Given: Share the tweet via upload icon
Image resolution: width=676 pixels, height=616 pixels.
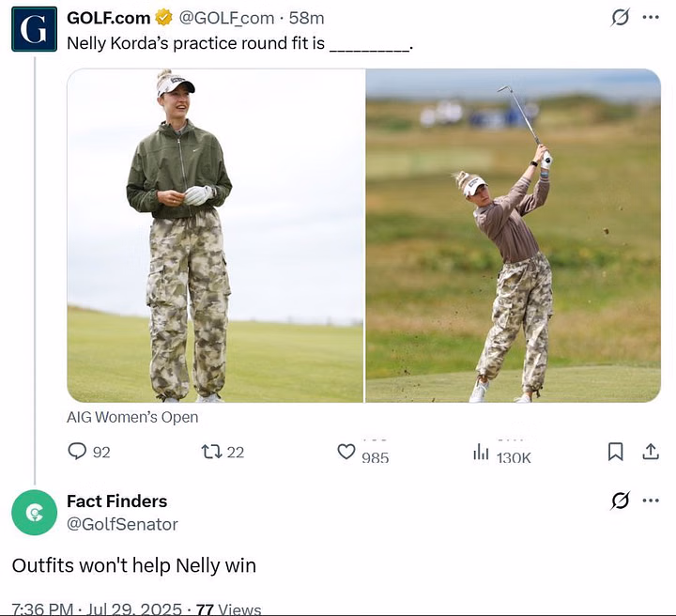Looking at the screenshot, I should (x=650, y=452).
